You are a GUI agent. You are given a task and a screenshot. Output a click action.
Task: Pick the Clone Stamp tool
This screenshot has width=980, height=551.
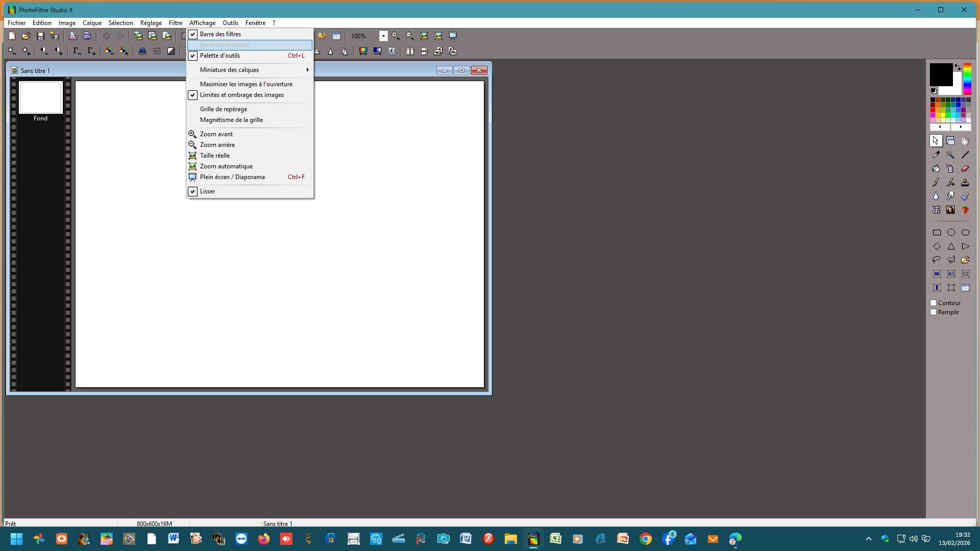click(965, 182)
